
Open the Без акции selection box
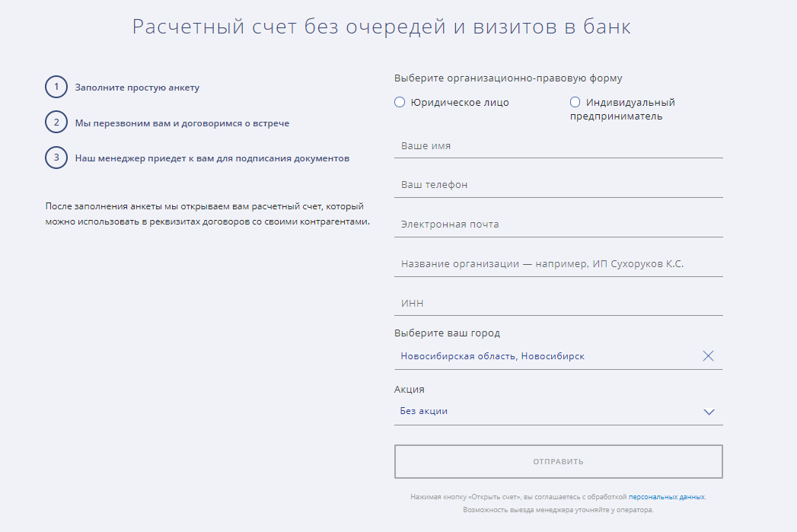(x=558, y=412)
